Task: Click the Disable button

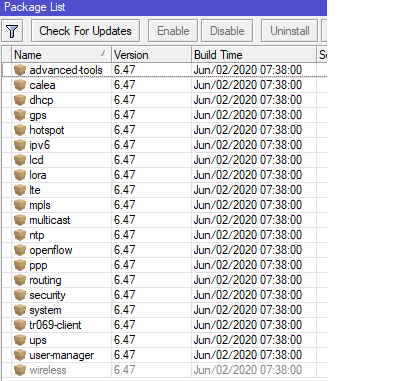Action: [227, 31]
